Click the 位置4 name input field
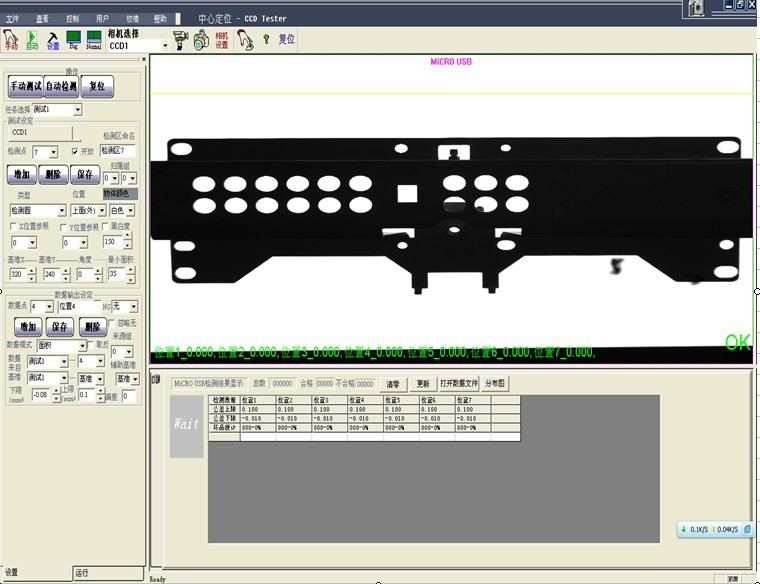The width and height of the screenshot is (760, 584). [x=79, y=307]
